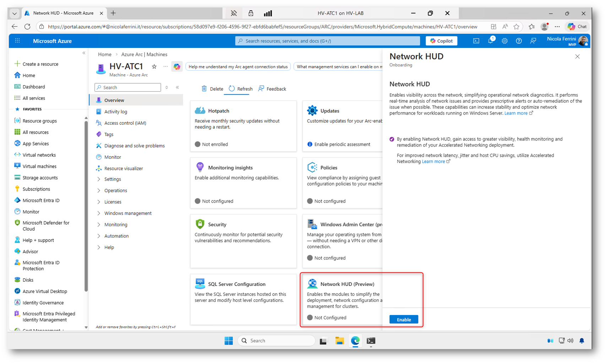Click the Network HUD (Preview) card icon

(312, 283)
